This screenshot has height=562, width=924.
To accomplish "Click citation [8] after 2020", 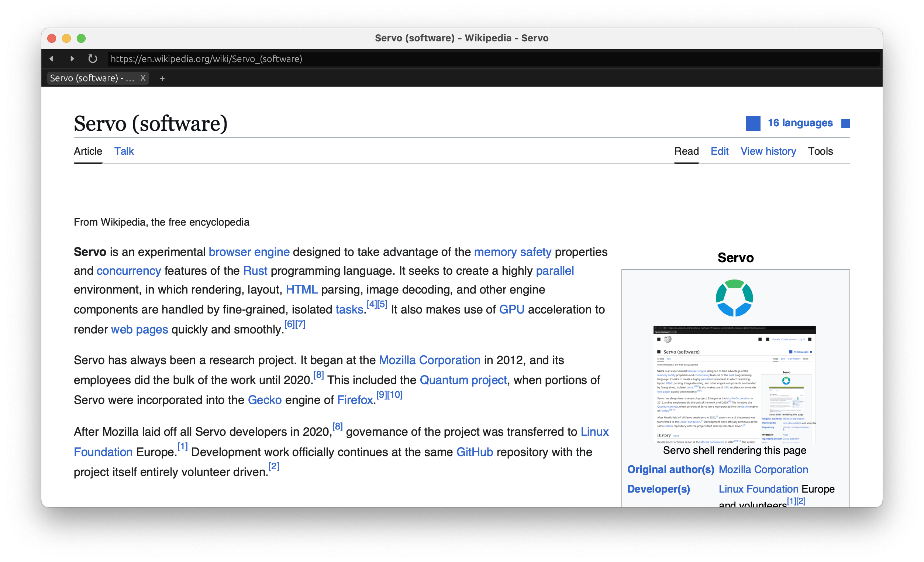I will point(318,375).
